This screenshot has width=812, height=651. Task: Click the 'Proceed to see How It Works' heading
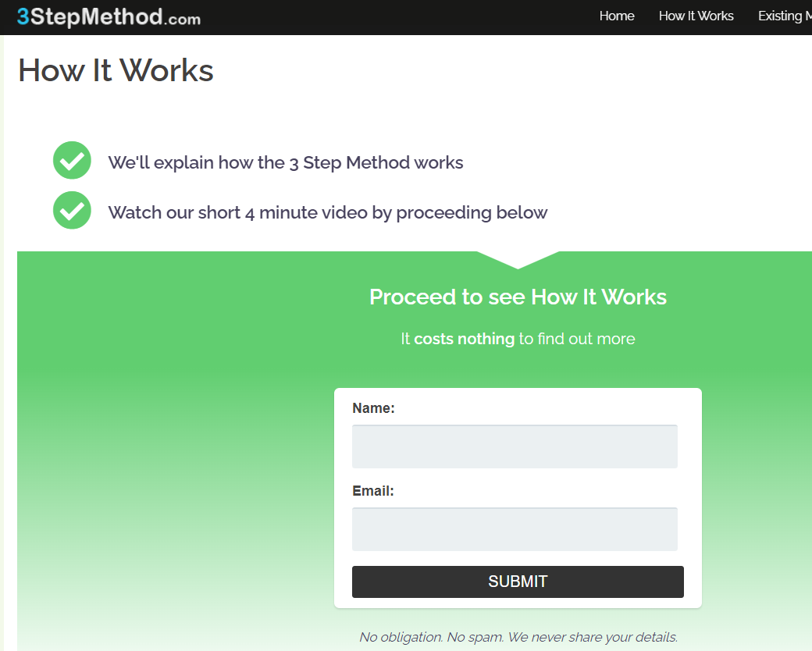click(518, 297)
